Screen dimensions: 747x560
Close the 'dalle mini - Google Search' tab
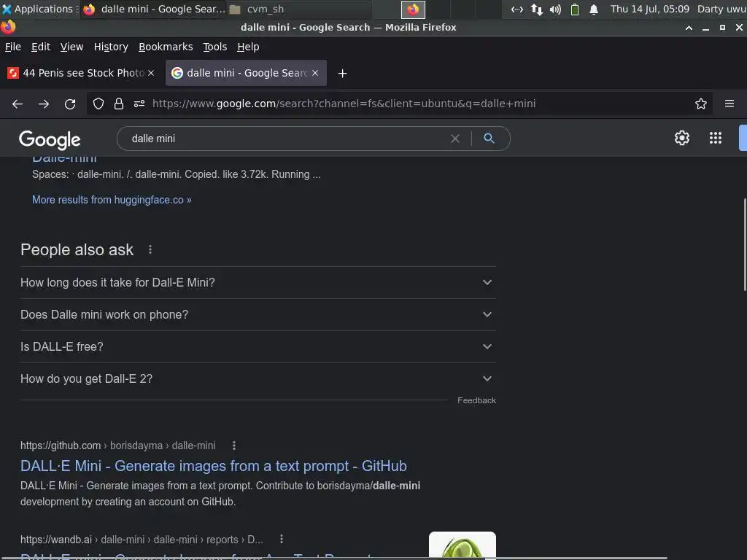tap(315, 73)
